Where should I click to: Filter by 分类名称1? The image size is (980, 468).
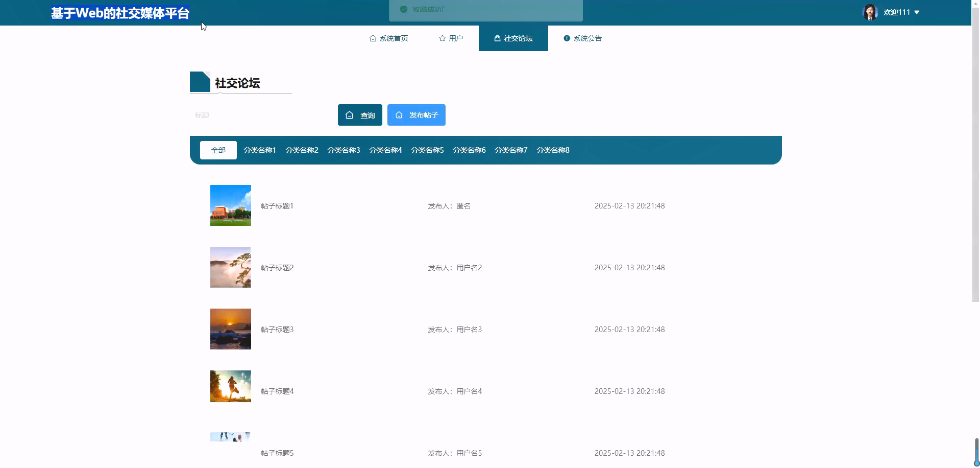point(260,150)
